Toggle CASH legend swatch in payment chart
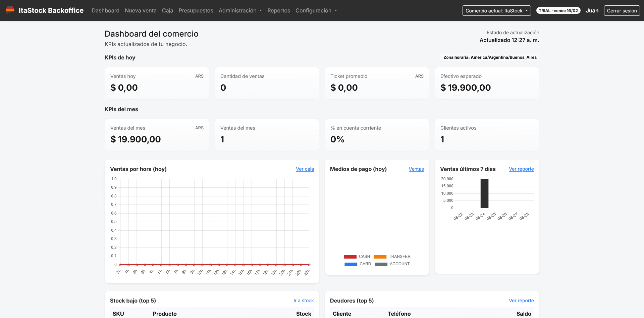The image size is (644, 318). click(350, 257)
